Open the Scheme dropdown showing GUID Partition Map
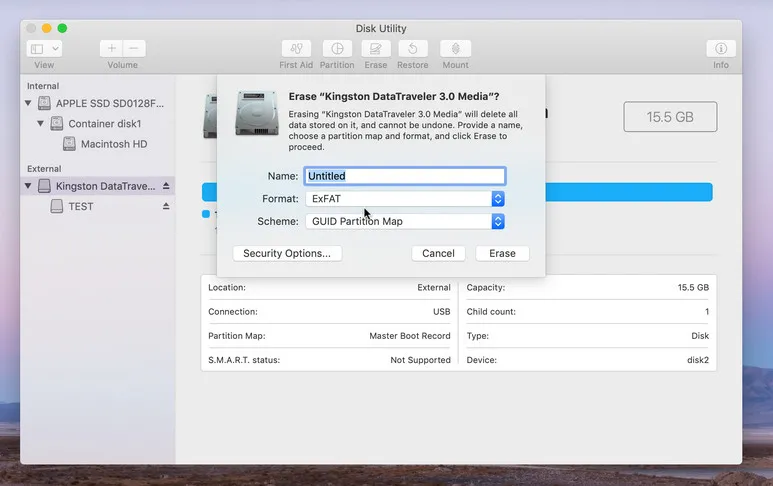This screenshot has width=773, height=486. (x=405, y=221)
